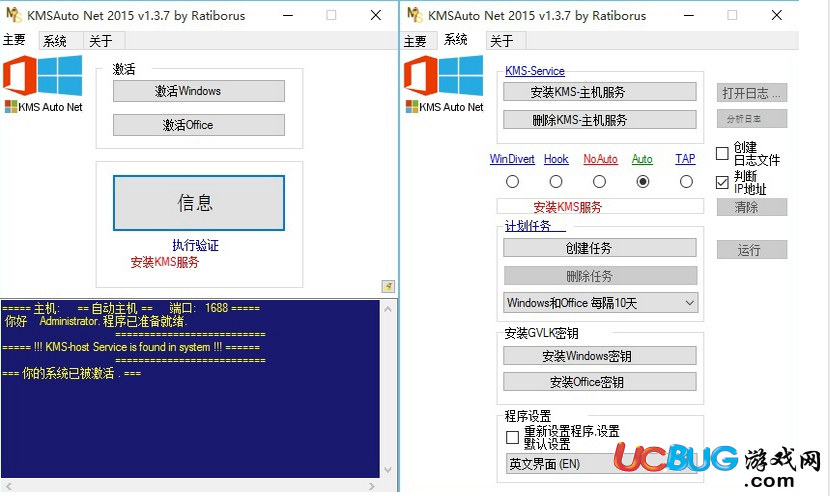Click the log header showing 端口: 1688
The width and height of the screenshot is (830, 496).
(x=131, y=308)
